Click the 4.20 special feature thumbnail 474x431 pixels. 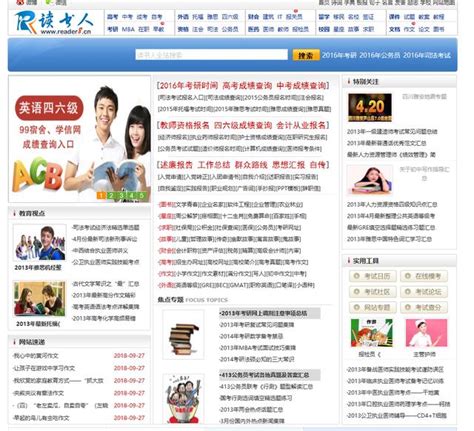(370, 107)
